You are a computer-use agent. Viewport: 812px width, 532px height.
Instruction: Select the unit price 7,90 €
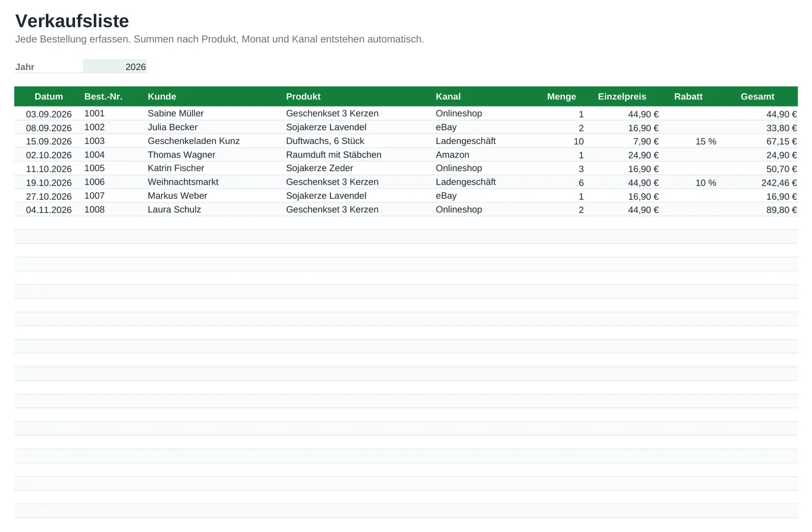coord(646,141)
